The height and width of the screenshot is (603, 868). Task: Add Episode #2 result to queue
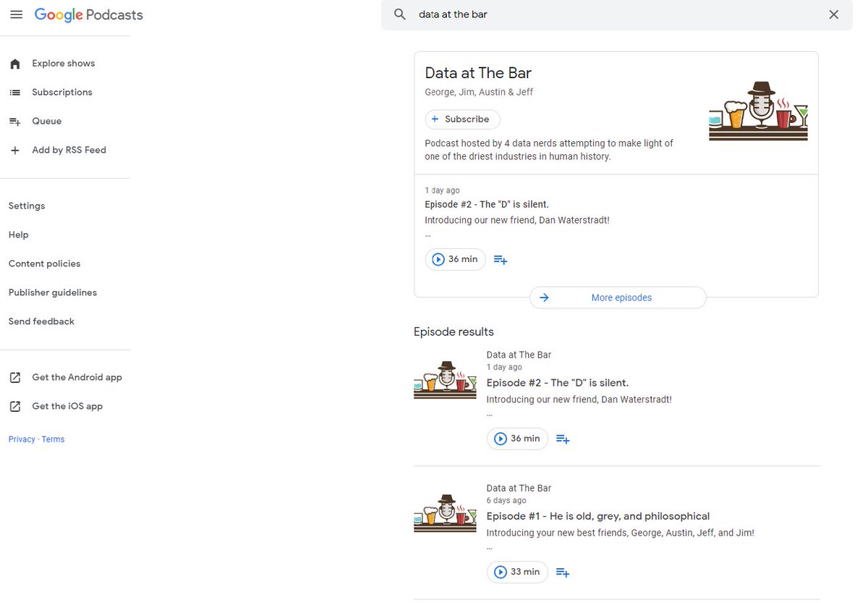click(x=563, y=439)
